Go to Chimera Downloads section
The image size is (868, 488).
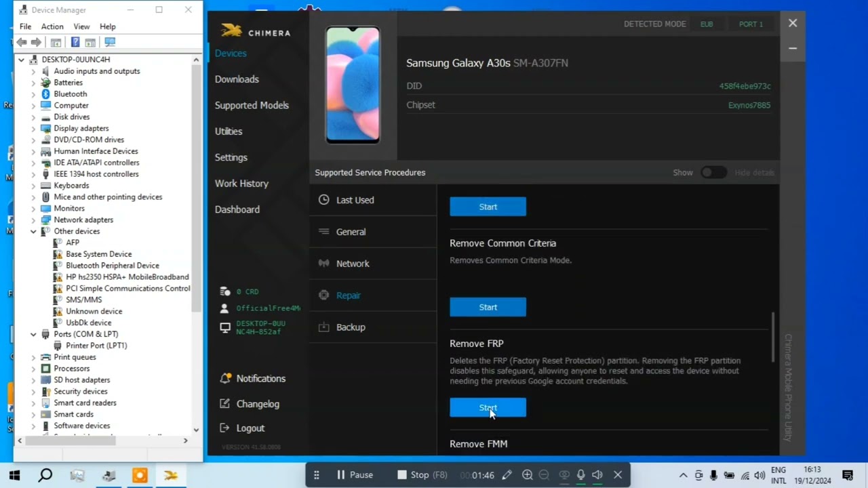(x=237, y=79)
